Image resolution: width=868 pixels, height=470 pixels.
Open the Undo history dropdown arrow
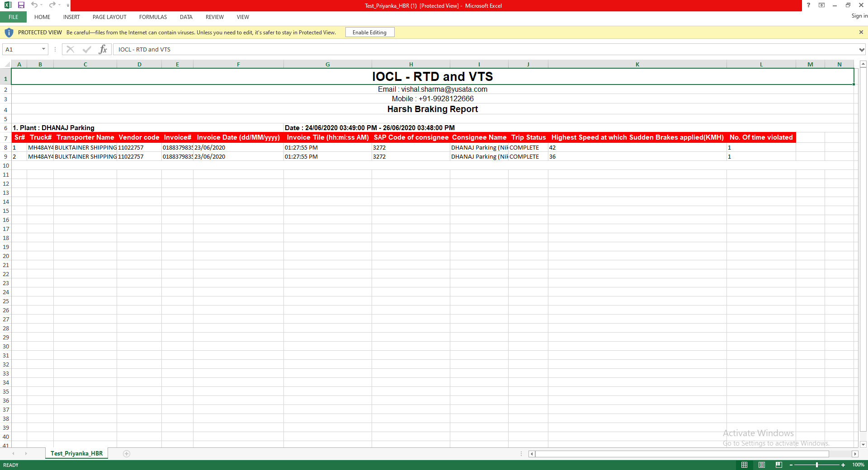pyautogui.click(x=42, y=5)
